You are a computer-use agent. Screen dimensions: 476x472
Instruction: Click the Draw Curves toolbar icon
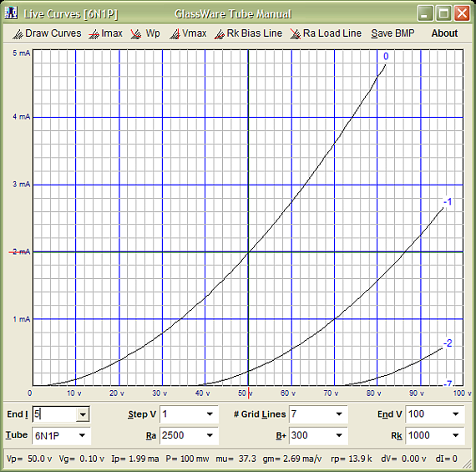click(x=18, y=34)
